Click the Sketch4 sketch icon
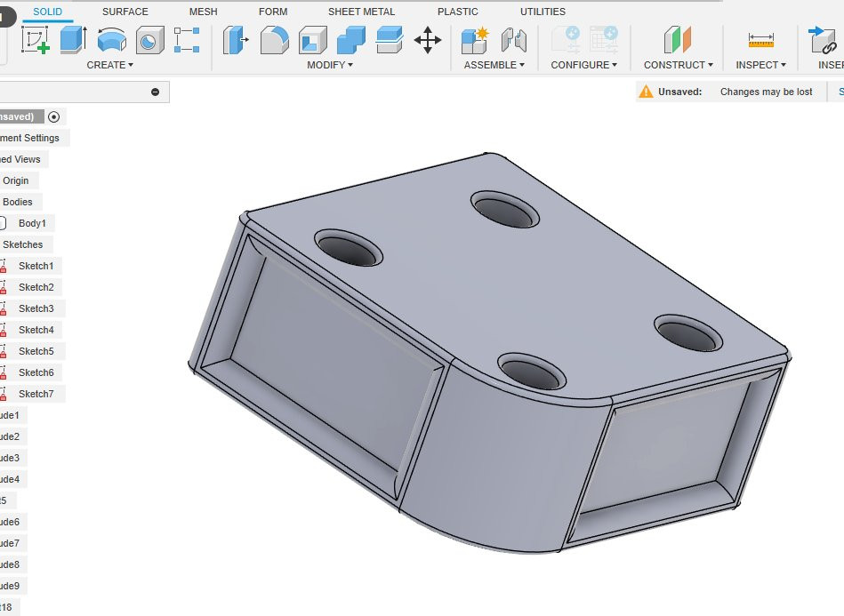 tap(4, 330)
